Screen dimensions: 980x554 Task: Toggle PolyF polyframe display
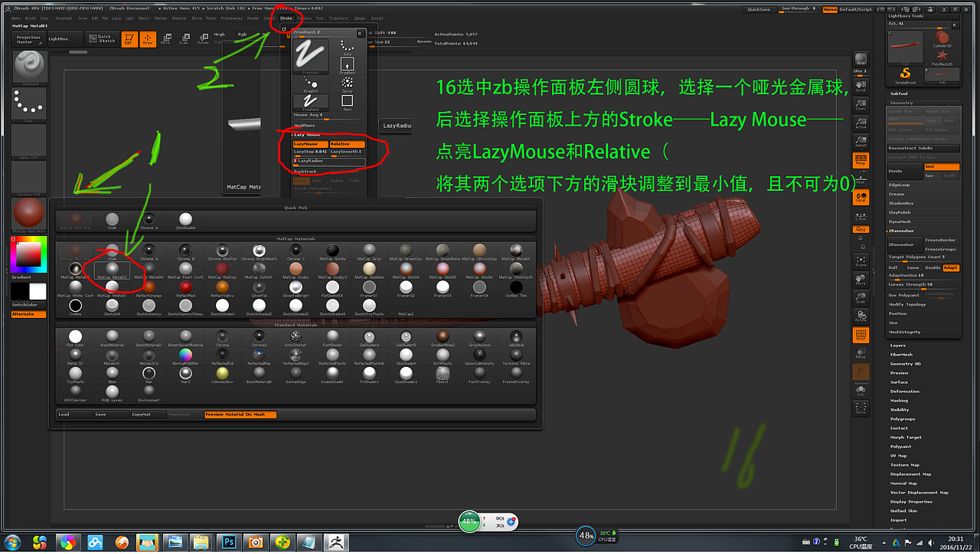(x=861, y=336)
